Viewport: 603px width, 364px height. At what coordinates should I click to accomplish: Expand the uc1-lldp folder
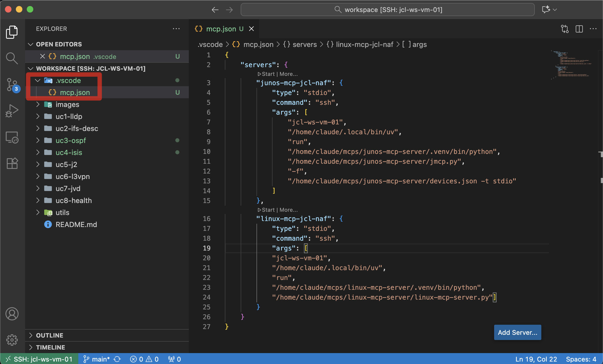coord(38,116)
